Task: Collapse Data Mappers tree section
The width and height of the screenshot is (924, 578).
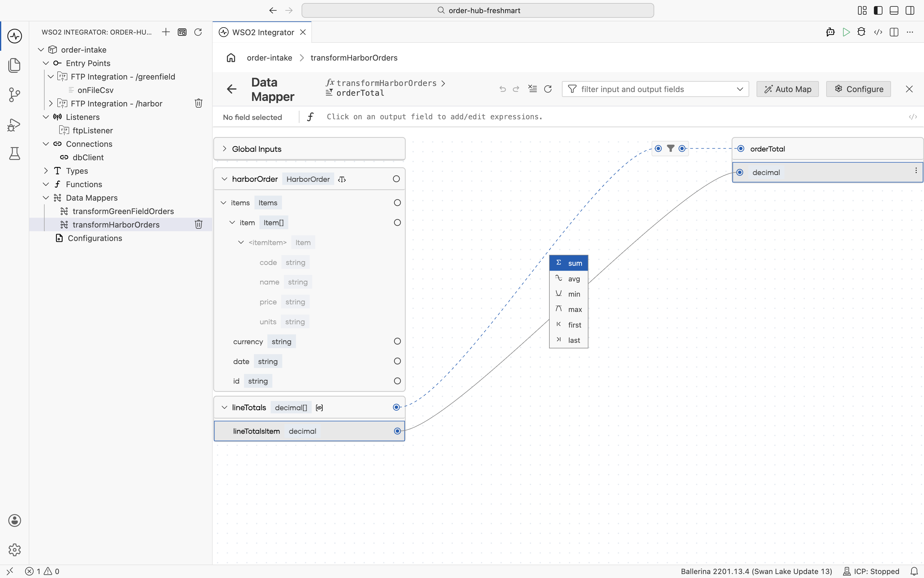Action: pos(46,198)
